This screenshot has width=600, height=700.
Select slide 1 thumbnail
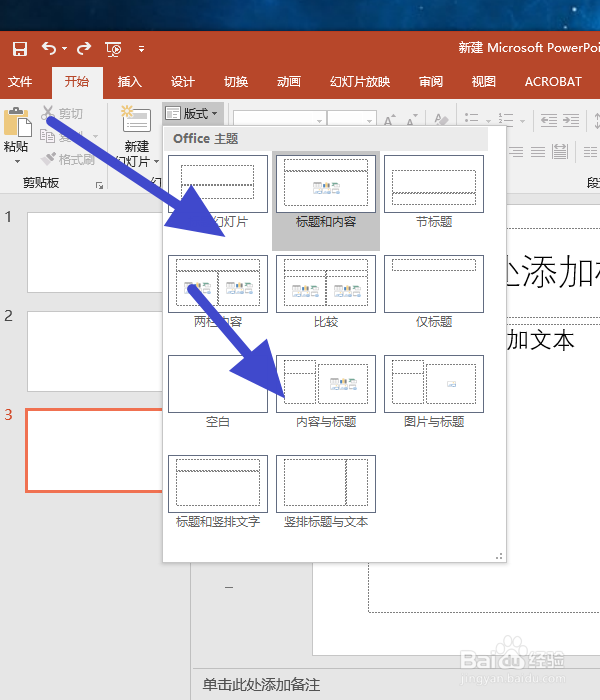(95, 252)
